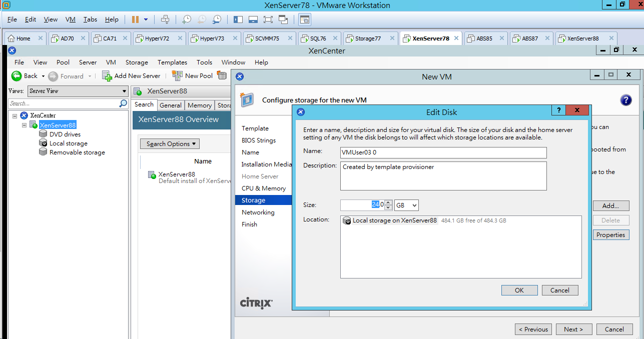This screenshot has height=339, width=644.
Task: Enter Unity mode from the toolbar
Action: tap(283, 18)
